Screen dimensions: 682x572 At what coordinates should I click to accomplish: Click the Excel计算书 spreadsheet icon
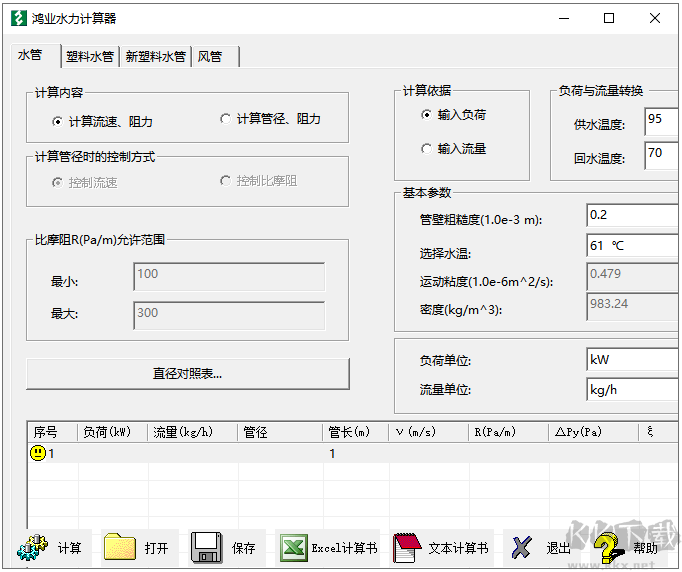294,548
